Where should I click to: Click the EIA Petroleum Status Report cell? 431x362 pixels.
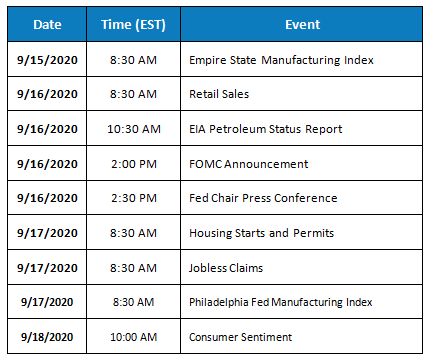pyautogui.click(x=301, y=129)
